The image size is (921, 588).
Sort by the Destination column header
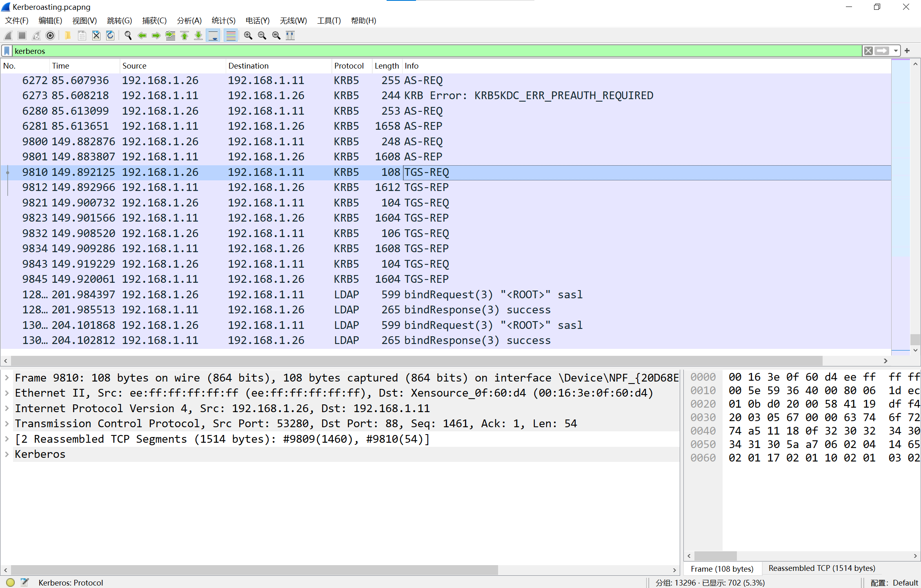278,66
